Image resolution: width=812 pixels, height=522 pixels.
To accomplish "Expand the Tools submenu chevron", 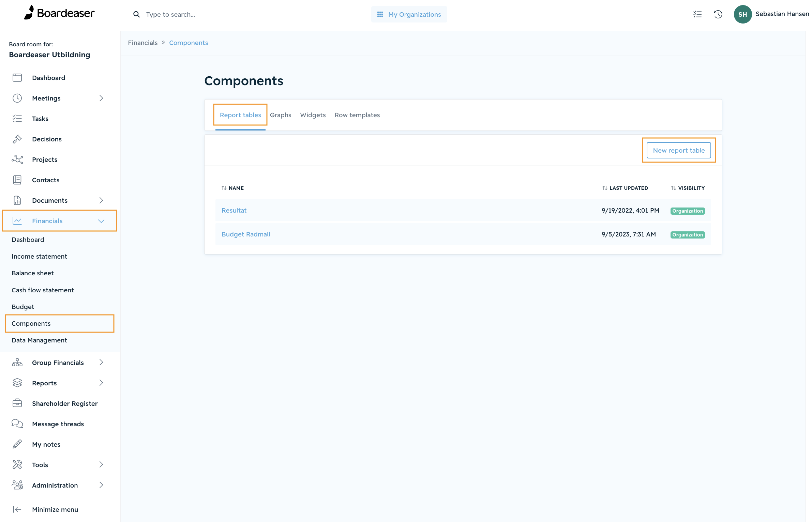I will click(101, 465).
